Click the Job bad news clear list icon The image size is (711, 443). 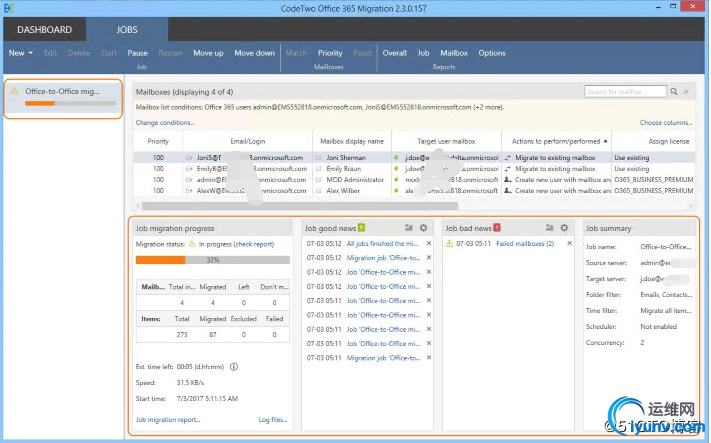pos(550,228)
